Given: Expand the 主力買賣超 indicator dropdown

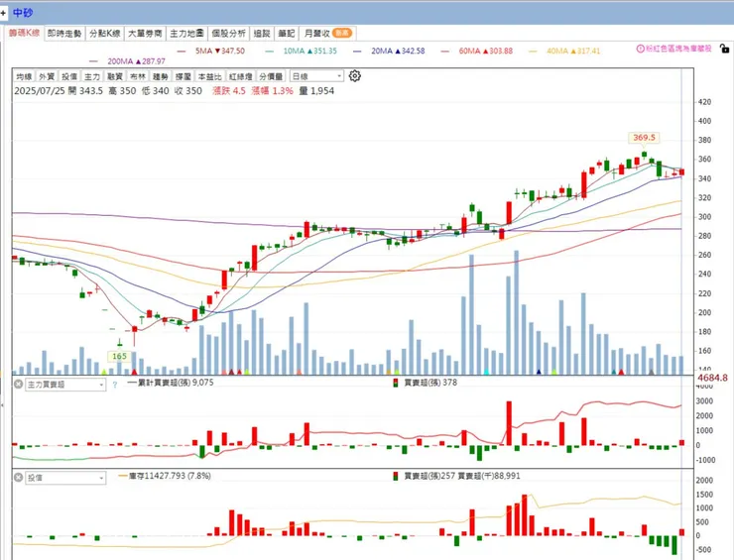Looking at the screenshot, I should [65, 385].
